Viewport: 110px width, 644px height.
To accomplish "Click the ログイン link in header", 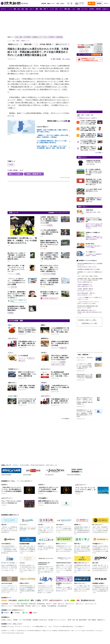I will coord(106,3).
